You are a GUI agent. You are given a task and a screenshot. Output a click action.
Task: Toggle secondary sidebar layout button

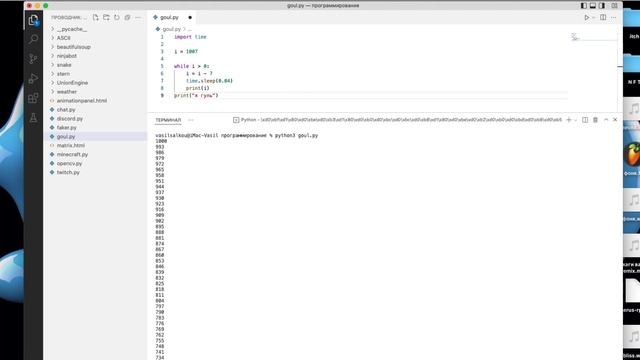click(x=602, y=6)
